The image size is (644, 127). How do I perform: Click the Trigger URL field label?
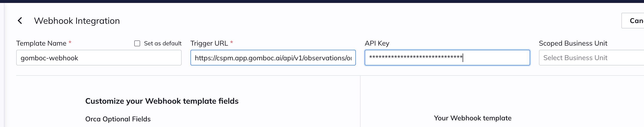point(209,43)
